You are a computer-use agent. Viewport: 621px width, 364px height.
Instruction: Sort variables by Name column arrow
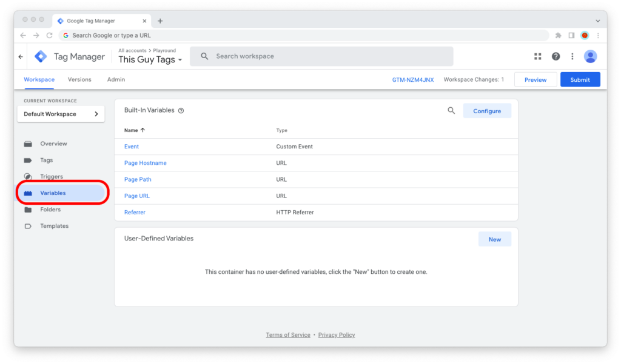click(143, 130)
